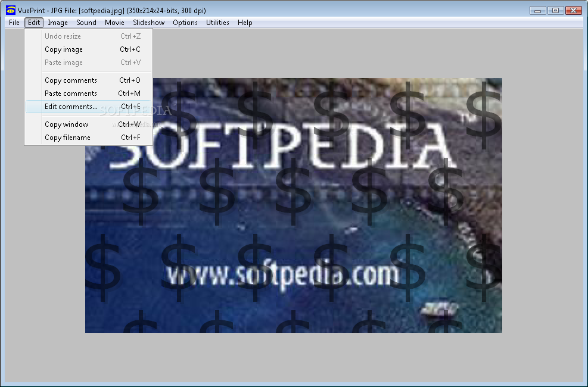Select Copy filename entry
The height and width of the screenshot is (387, 588).
pos(89,138)
